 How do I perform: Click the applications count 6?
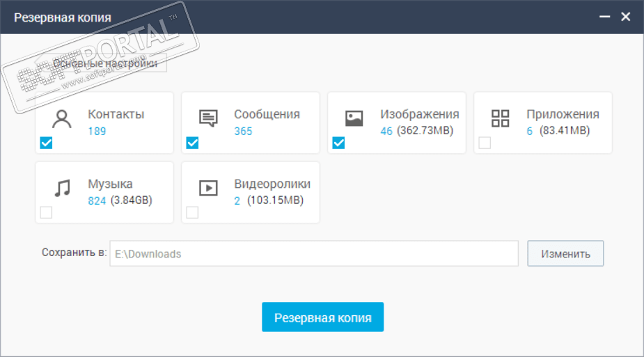(x=529, y=132)
